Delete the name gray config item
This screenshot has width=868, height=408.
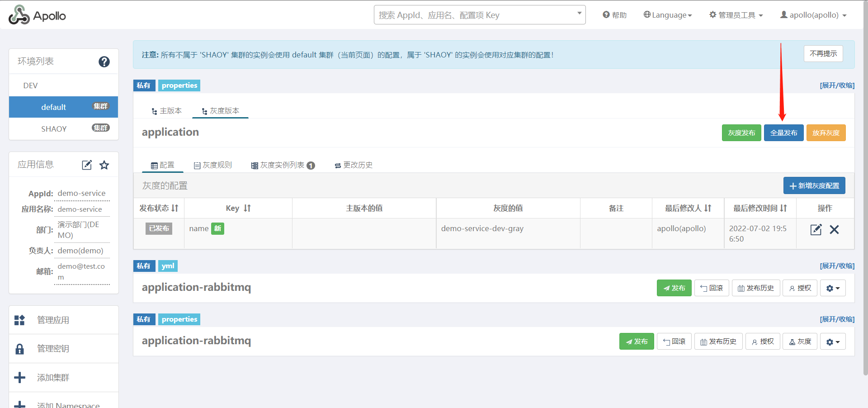[834, 229]
